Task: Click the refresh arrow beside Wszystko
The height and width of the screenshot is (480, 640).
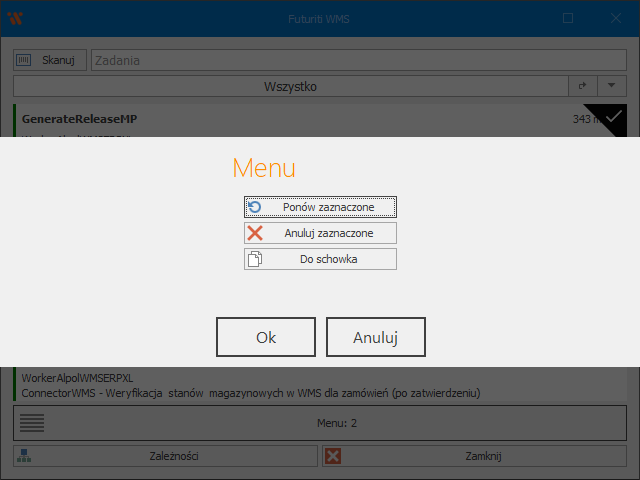Action: pyautogui.click(x=582, y=87)
